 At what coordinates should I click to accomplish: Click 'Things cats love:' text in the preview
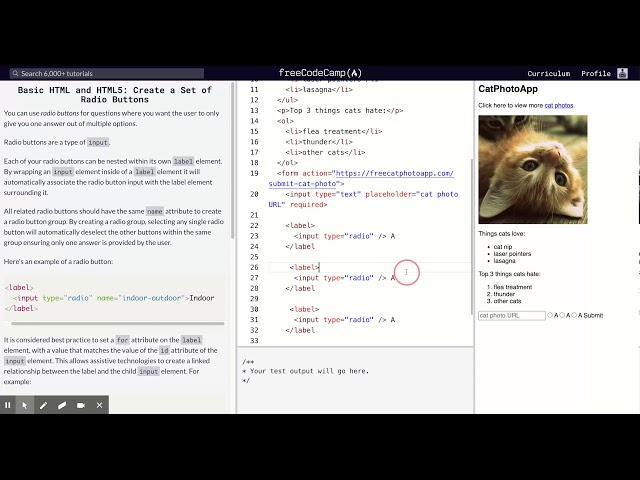(x=502, y=233)
